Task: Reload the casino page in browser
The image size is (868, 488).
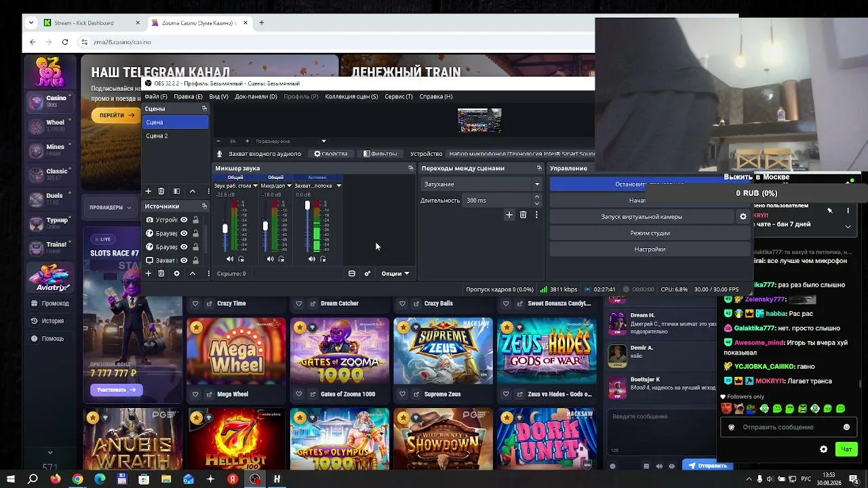Action: (65, 42)
